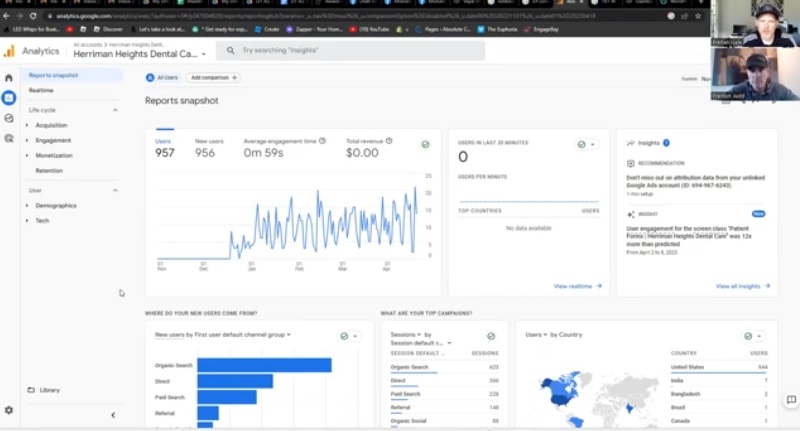Viewport: 800px width, 431px height.
Task: Open Herriman Heights Dental property dropdown
Action: (140, 54)
